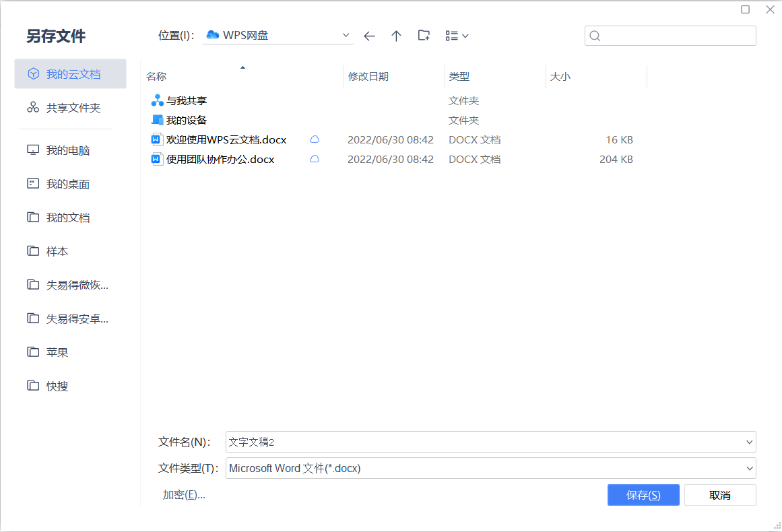The width and height of the screenshot is (782, 532).
Task: Open the 苹果 folder shortcut
Action: tap(70, 352)
